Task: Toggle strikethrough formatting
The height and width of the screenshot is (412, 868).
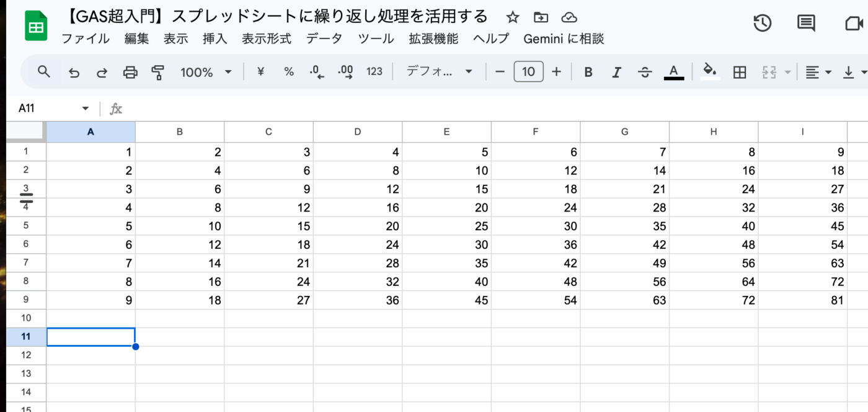Action: (x=645, y=72)
